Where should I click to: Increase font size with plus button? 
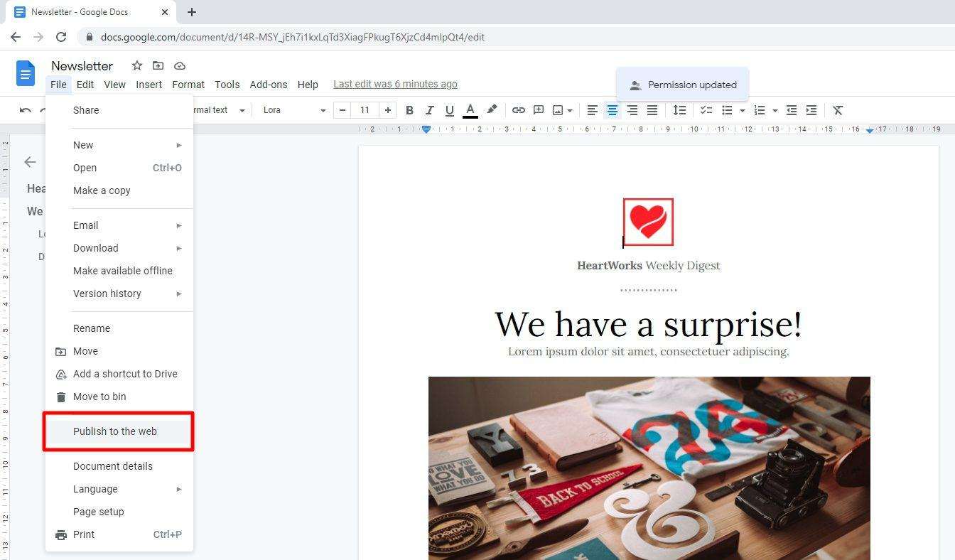coord(387,110)
